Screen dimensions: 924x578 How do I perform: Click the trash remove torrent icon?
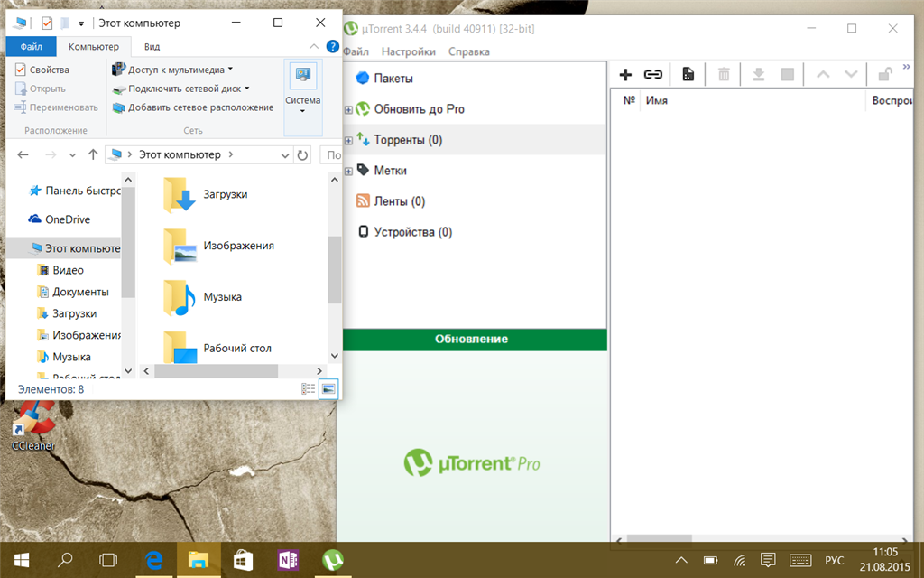724,74
